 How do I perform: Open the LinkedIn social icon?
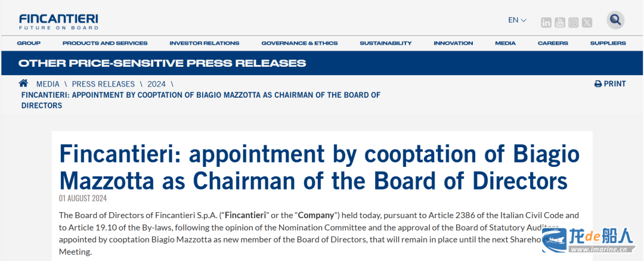pos(546,23)
